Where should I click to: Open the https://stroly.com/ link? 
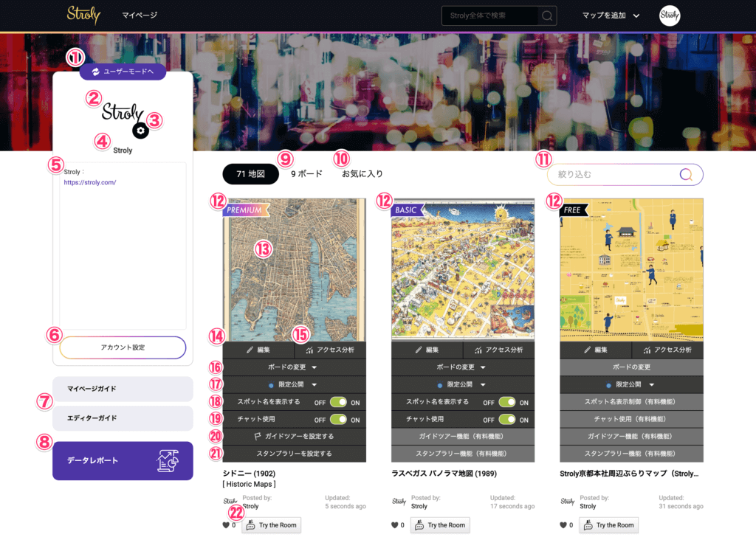pyautogui.click(x=89, y=182)
